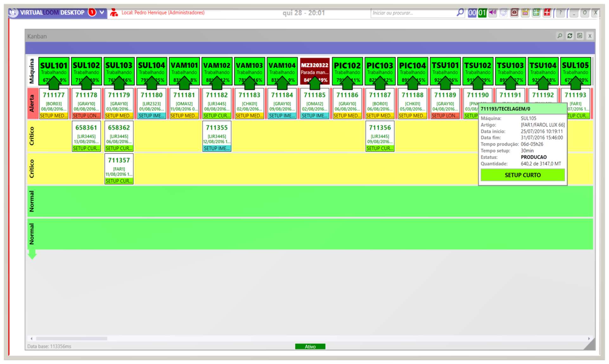The height and width of the screenshot is (364, 609).
Task: Toggle the Ativo status indicator
Action: 310,347
